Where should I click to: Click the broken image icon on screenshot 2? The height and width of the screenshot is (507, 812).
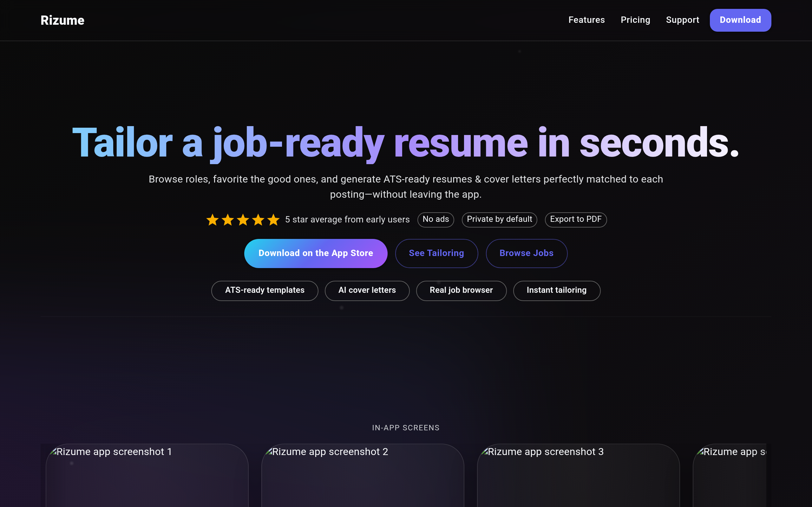(269, 452)
